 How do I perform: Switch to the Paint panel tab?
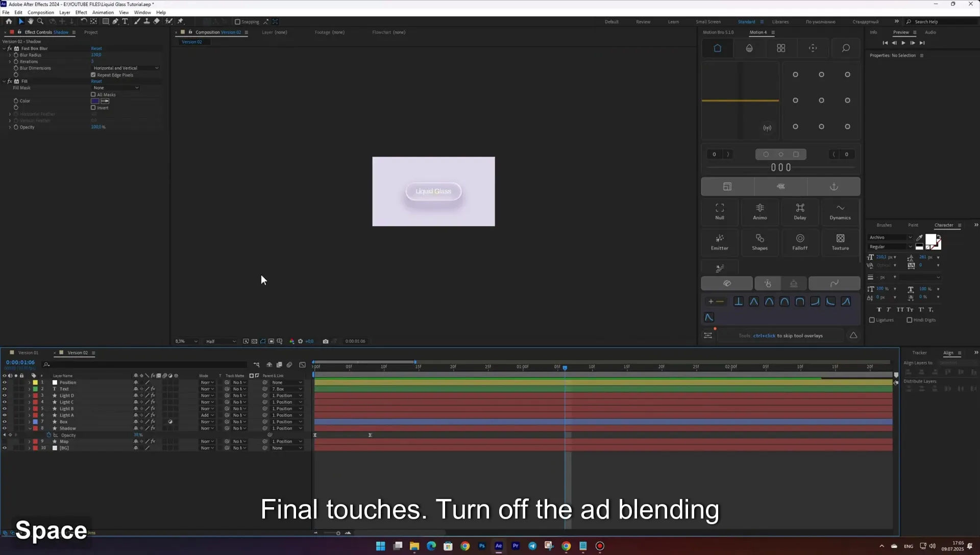913,225
